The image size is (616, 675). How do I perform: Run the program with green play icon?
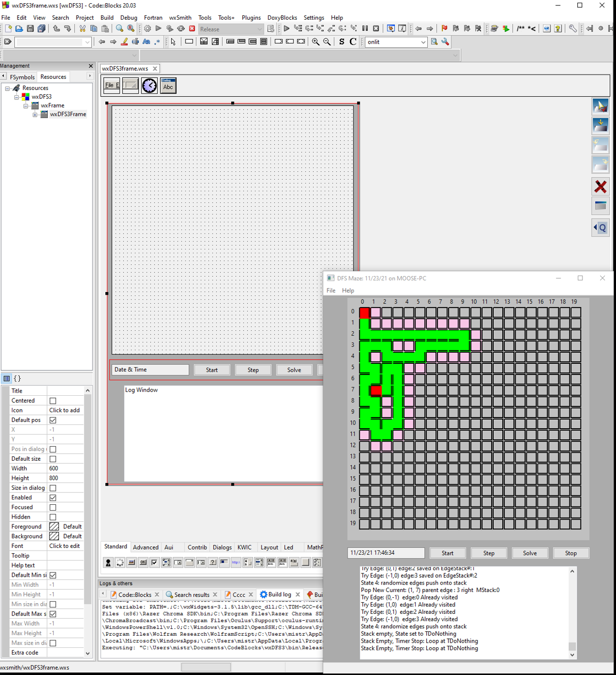(x=158, y=29)
